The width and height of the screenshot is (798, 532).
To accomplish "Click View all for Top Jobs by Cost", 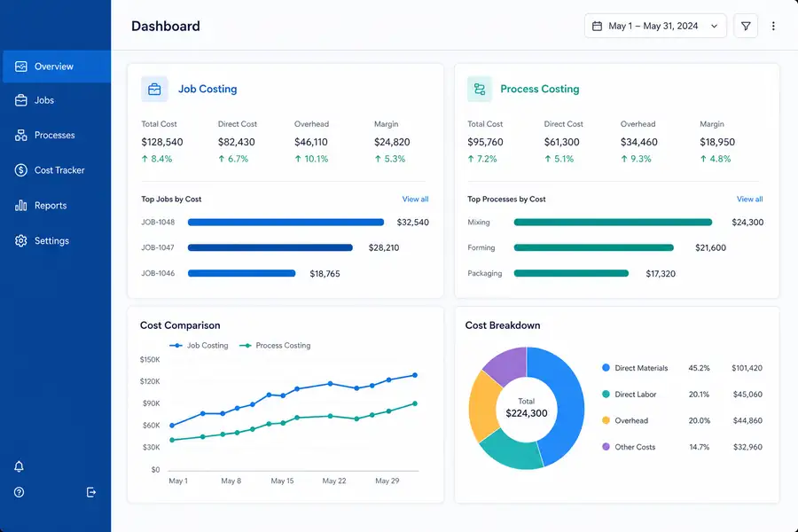I will click(415, 199).
